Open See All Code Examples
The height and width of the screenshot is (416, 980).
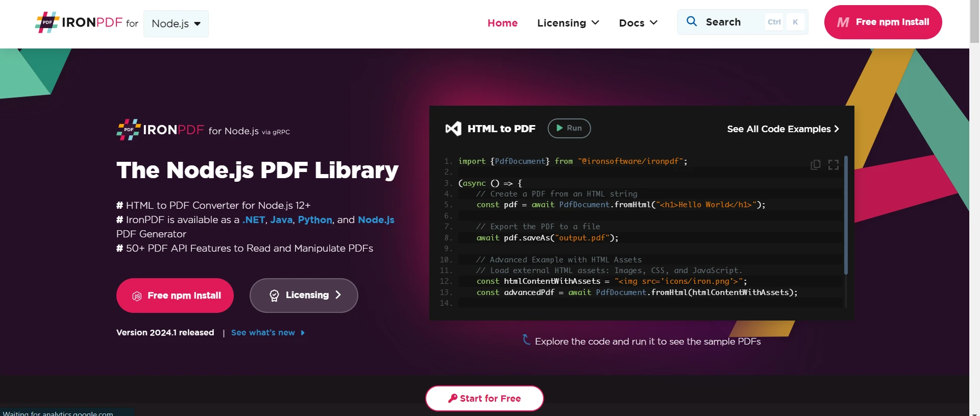[783, 129]
